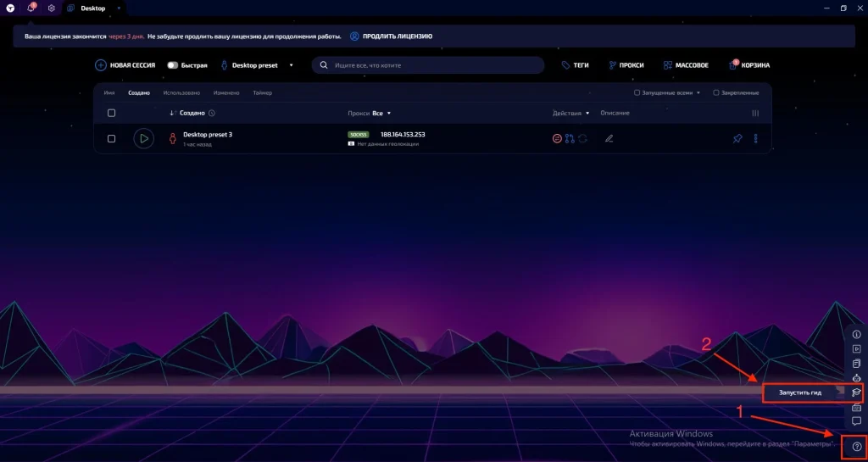
Task: Open the robot icon in the help panel
Action: click(x=856, y=378)
